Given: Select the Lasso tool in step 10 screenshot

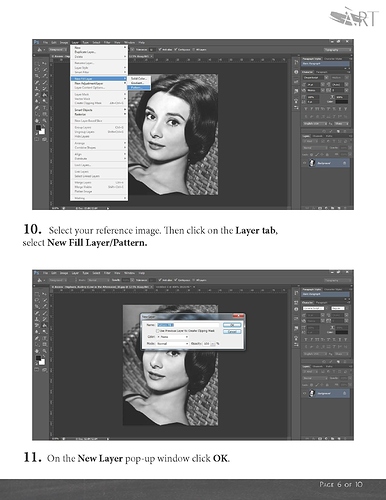Looking at the screenshot, I should [x=37, y=69].
